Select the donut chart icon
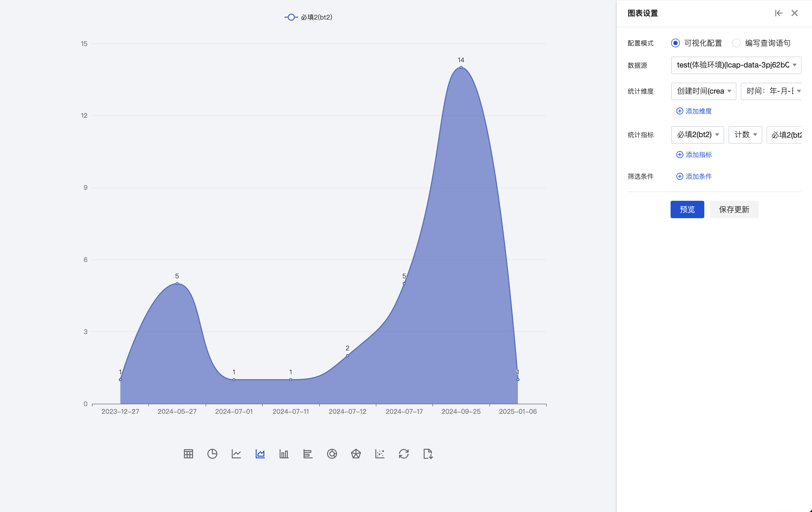 [332, 454]
